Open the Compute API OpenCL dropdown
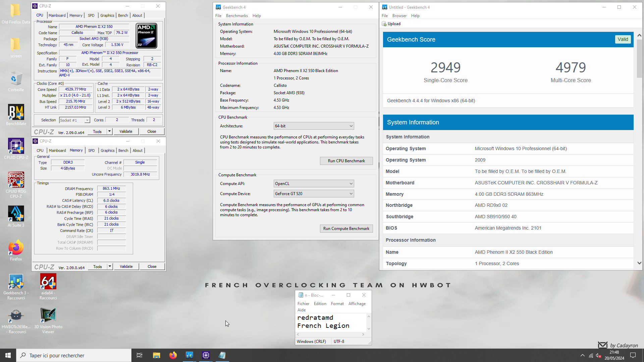Viewport: 644px width, 362px height. (314, 184)
